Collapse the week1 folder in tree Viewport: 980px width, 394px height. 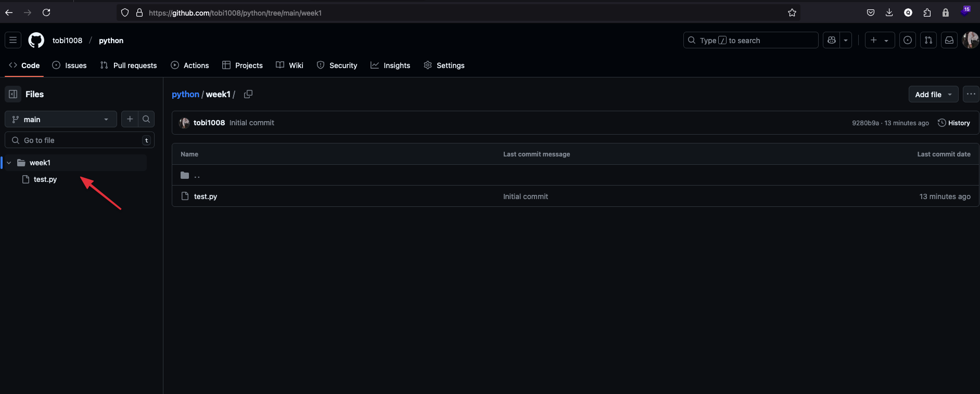[9, 163]
